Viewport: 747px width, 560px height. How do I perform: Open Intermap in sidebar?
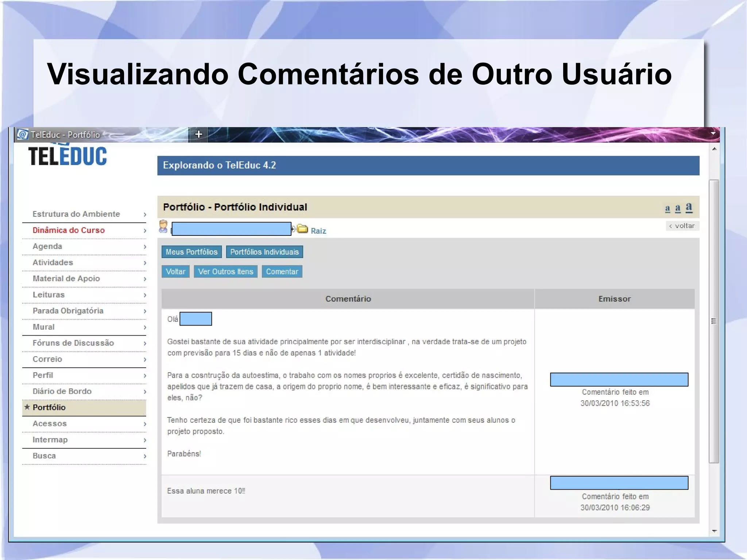pyautogui.click(x=50, y=439)
